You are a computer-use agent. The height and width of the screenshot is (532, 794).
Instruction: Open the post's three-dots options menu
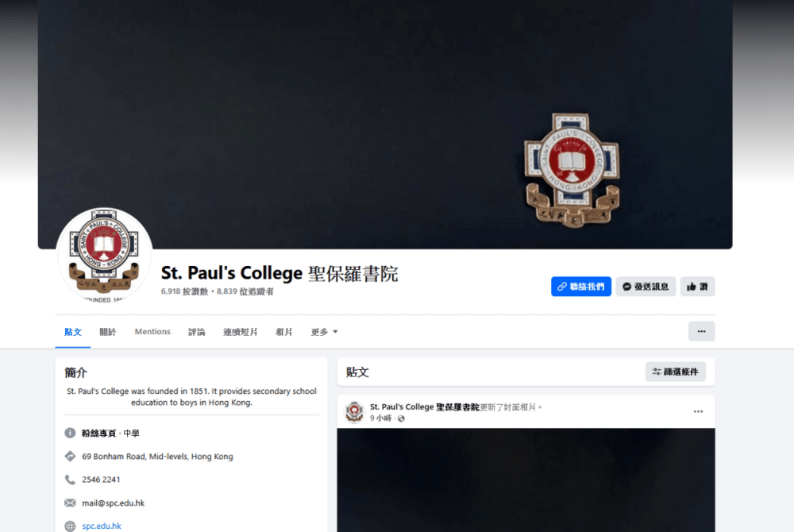[698, 411]
